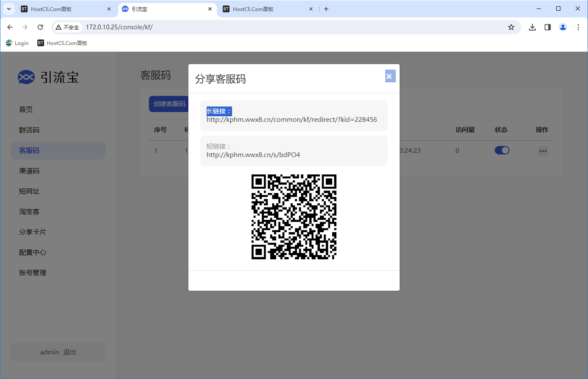Click the QR code image
This screenshot has width=588, height=379.
point(294,217)
